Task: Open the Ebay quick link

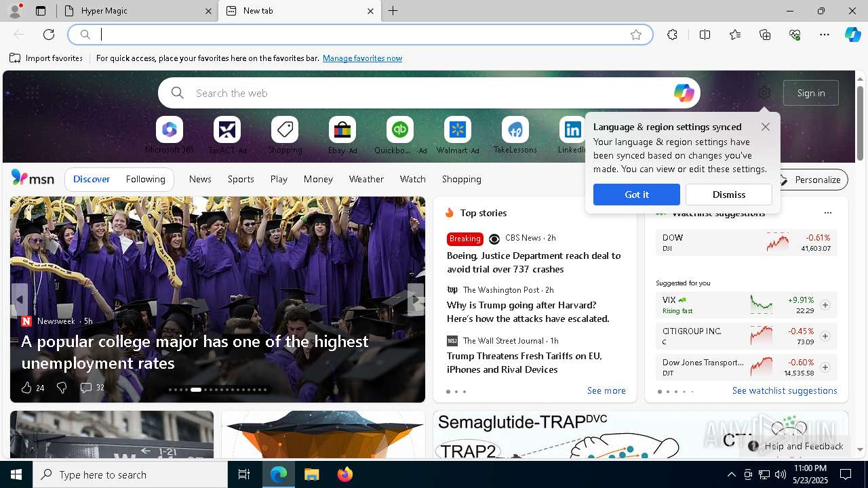Action: click(342, 136)
